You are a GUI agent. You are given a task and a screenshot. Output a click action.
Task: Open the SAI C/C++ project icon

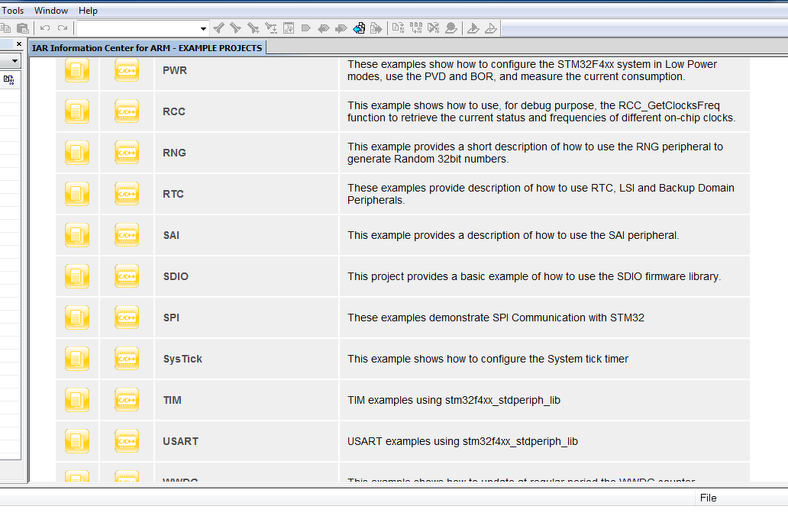127,235
